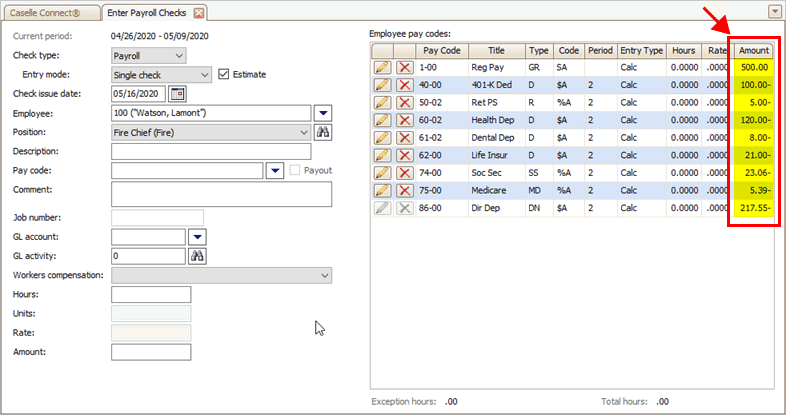Open the GL account lookup dropdown arrow
The height and width of the screenshot is (415, 786).
pos(197,237)
